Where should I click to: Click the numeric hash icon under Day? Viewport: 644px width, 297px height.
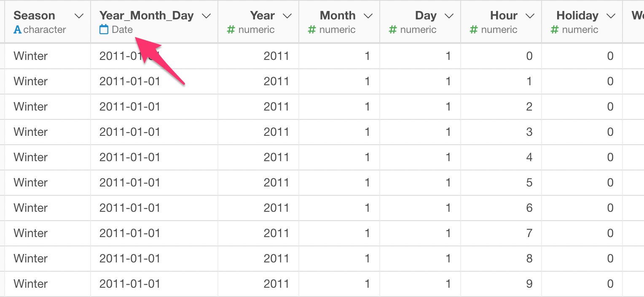(392, 30)
